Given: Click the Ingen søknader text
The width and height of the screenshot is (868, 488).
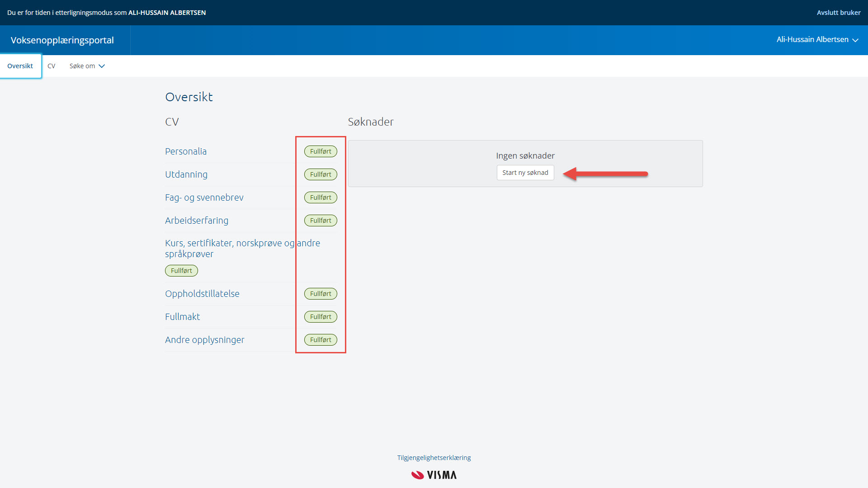Looking at the screenshot, I should click(x=525, y=156).
